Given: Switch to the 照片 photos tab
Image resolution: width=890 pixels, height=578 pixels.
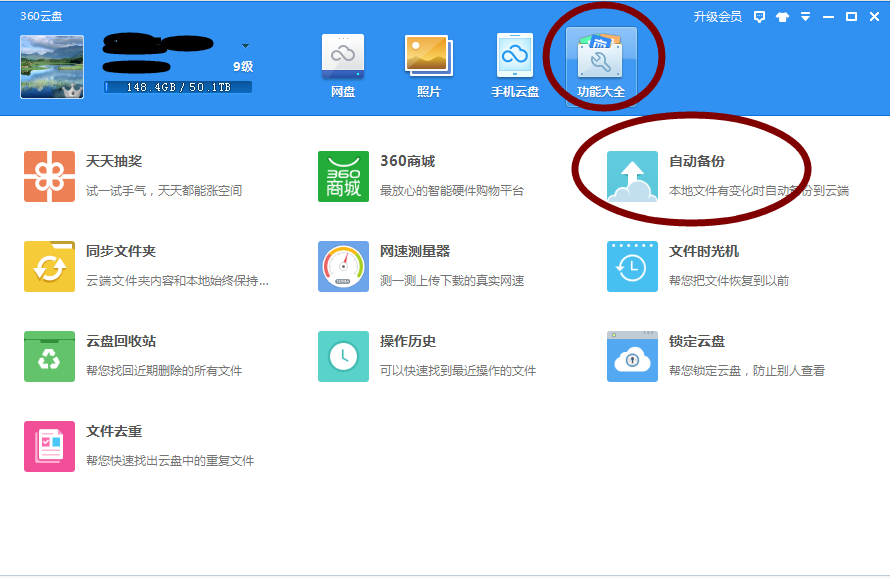Looking at the screenshot, I should point(429,66).
